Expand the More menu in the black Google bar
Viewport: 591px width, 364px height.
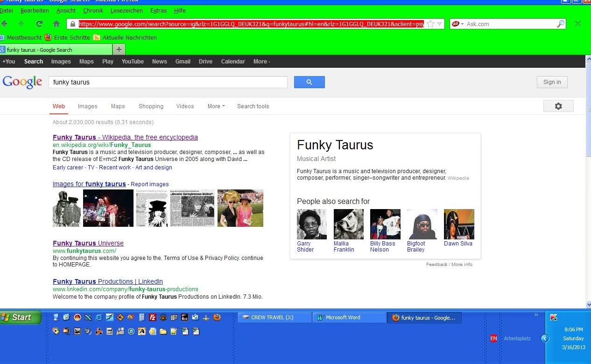[262, 62]
